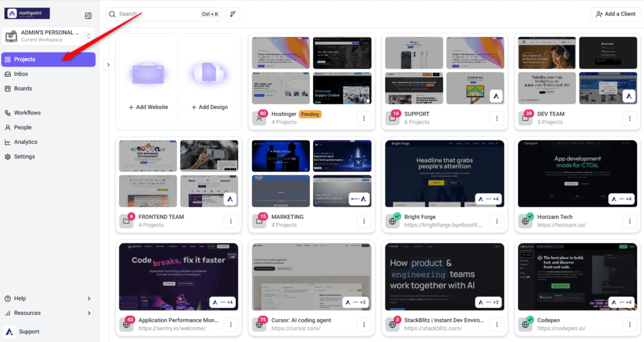Click the SUPPORT folder icon with badge 16
Image resolution: width=644 pixels, height=342 pixels.
(x=392, y=118)
